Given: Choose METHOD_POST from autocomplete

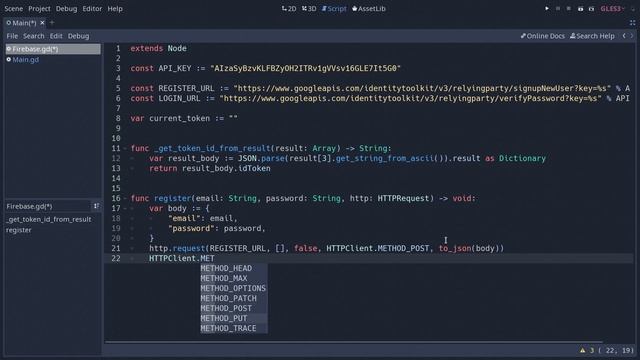Looking at the screenshot, I should (x=234, y=308).
